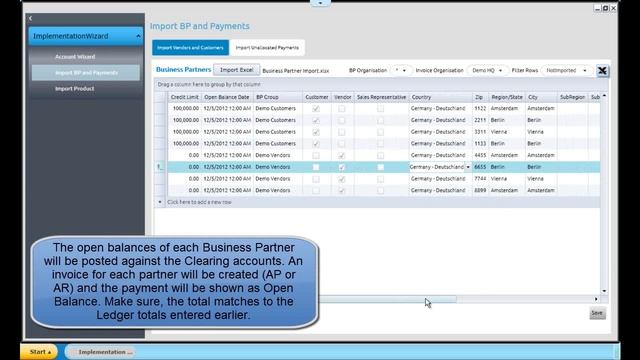Click the Sales Representative column header
Viewport: 640px width, 360px height.
[x=381, y=97]
